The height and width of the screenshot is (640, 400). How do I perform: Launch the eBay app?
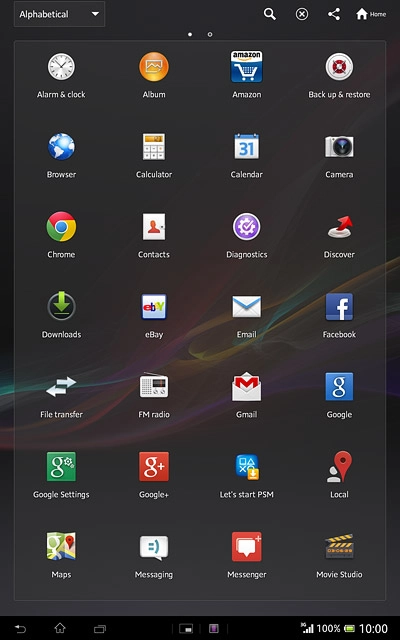(x=154, y=307)
